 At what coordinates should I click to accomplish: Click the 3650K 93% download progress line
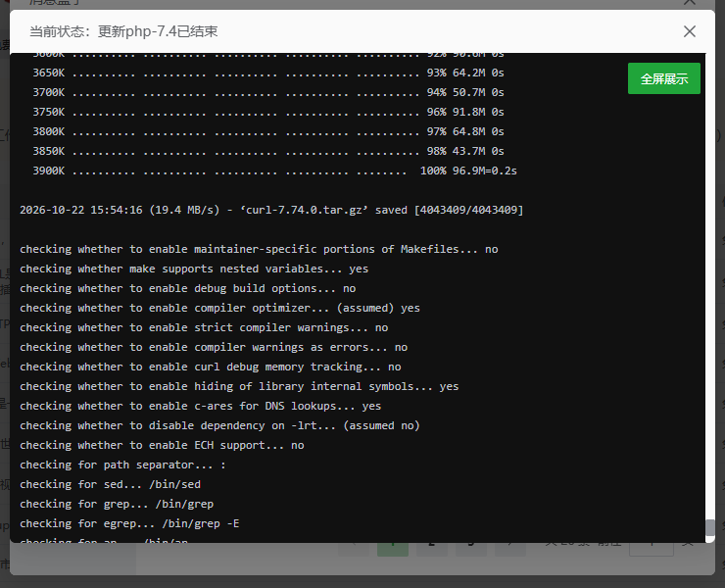click(268, 73)
